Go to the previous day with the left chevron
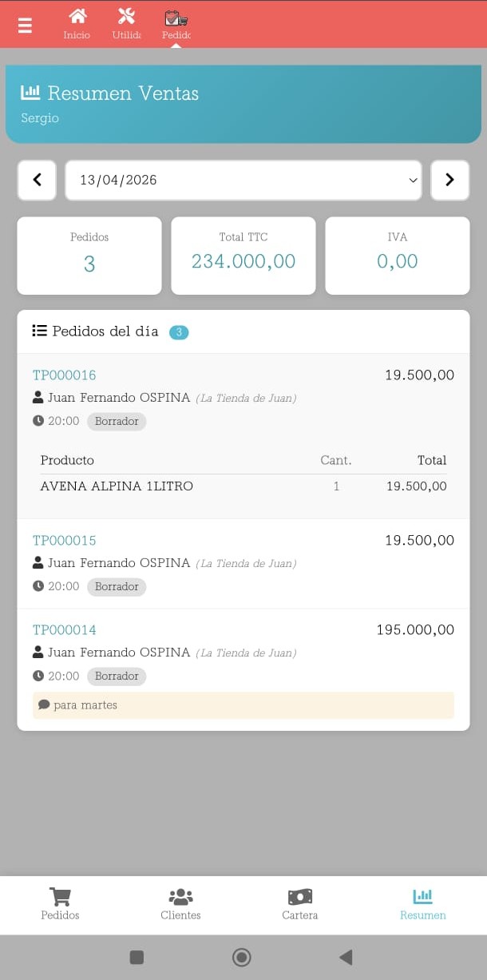Screen dimensions: 487x980 (x=37, y=180)
